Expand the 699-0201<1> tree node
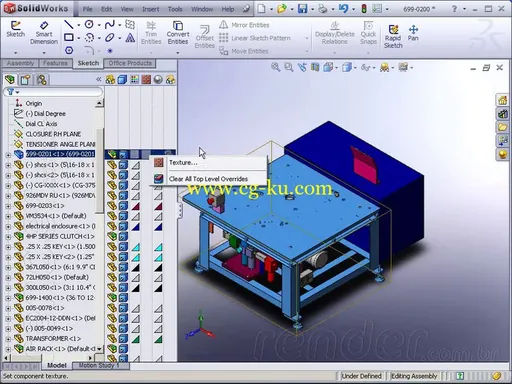Screen dimensions: 512x384 (x=8, y=154)
